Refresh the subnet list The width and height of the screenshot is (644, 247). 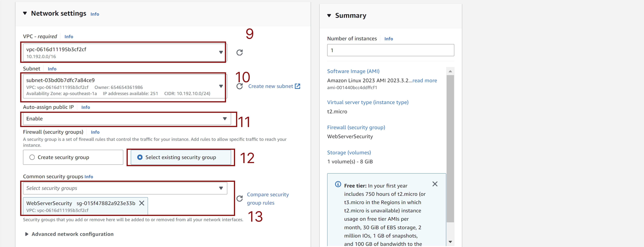pyautogui.click(x=239, y=86)
